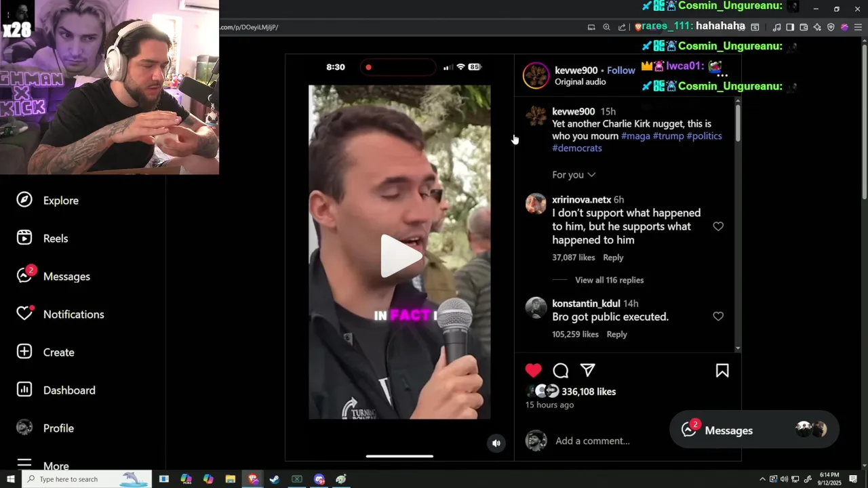The height and width of the screenshot is (488, 868).
Task: Open the More menu in the sidebar
Action: tap(42, 466)
